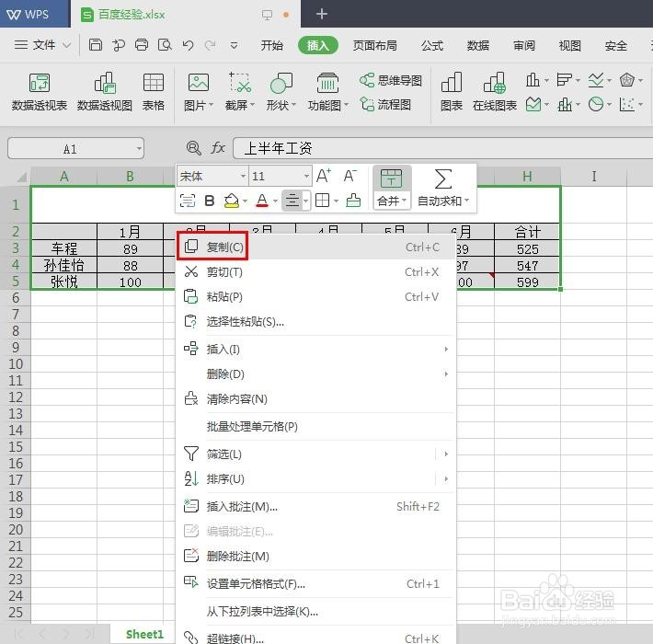Expand the 筛选(L) submenu arrow

446,454
